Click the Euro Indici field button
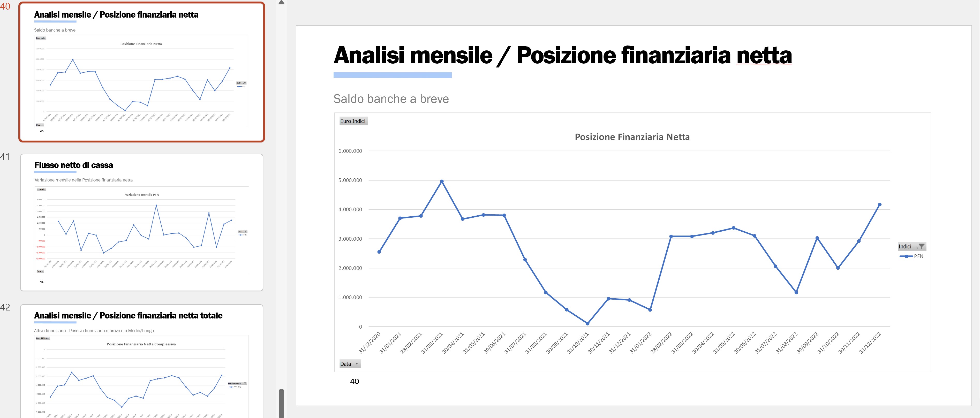This screenshot has height=418, width=980. coord(353,121)
